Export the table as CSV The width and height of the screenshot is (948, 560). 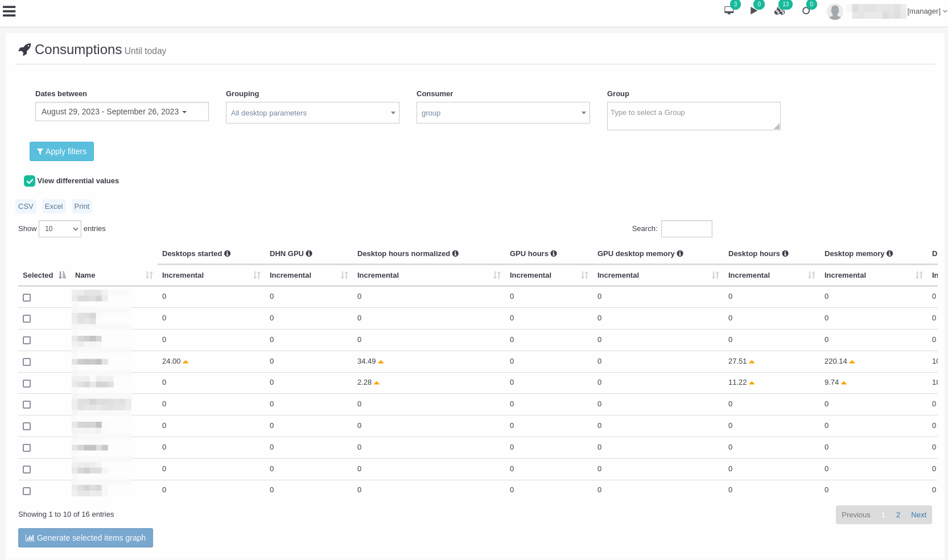coord(26,207)
